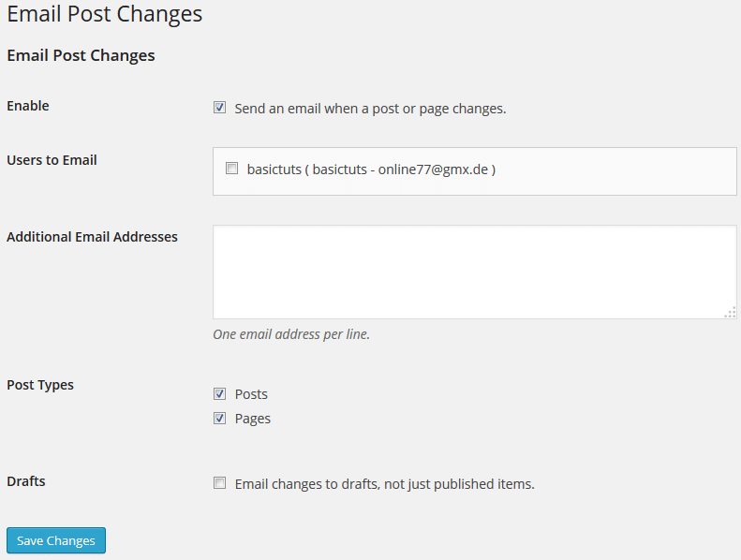
Task: Click the large Email Post Changes page title
Action: coord(104,14)
